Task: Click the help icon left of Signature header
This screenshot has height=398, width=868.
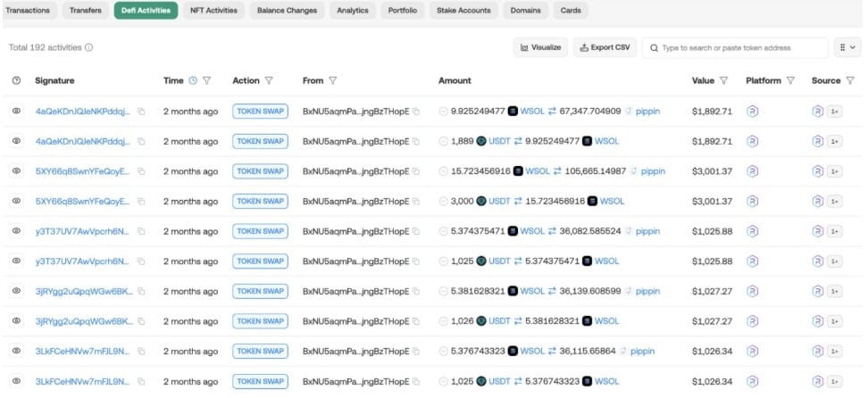Action: point(16,80)
